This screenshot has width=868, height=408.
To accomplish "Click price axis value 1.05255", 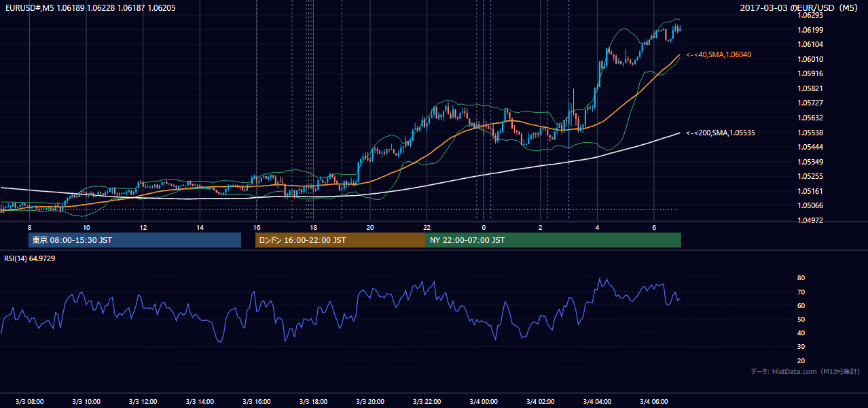I will pyautogui.click(x=809, y=176).
